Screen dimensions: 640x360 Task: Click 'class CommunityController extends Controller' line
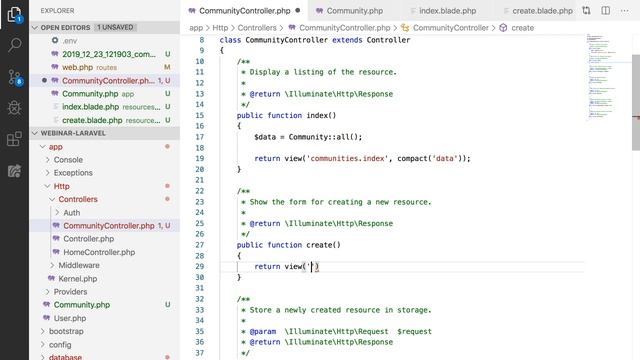click(x=315, y=40)
